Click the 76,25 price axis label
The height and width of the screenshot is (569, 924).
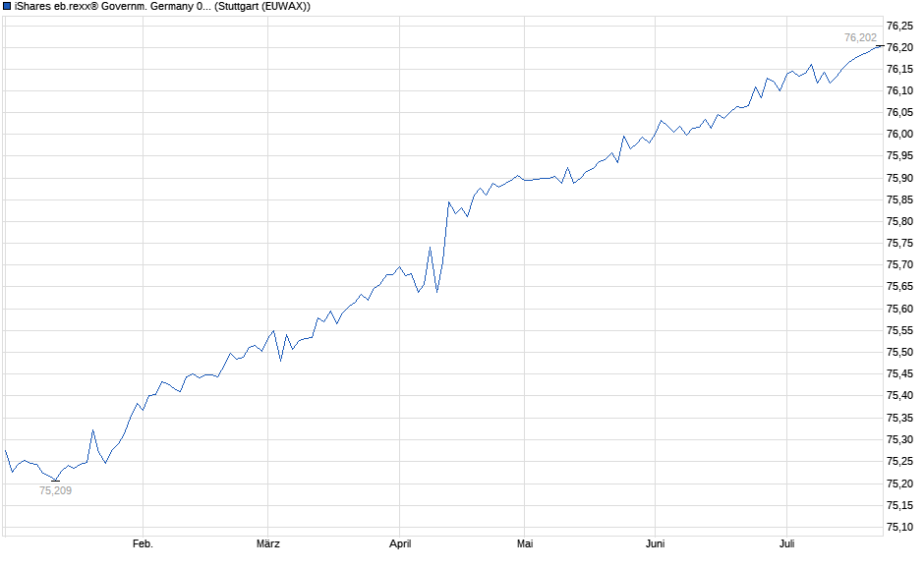click(899, 26)
